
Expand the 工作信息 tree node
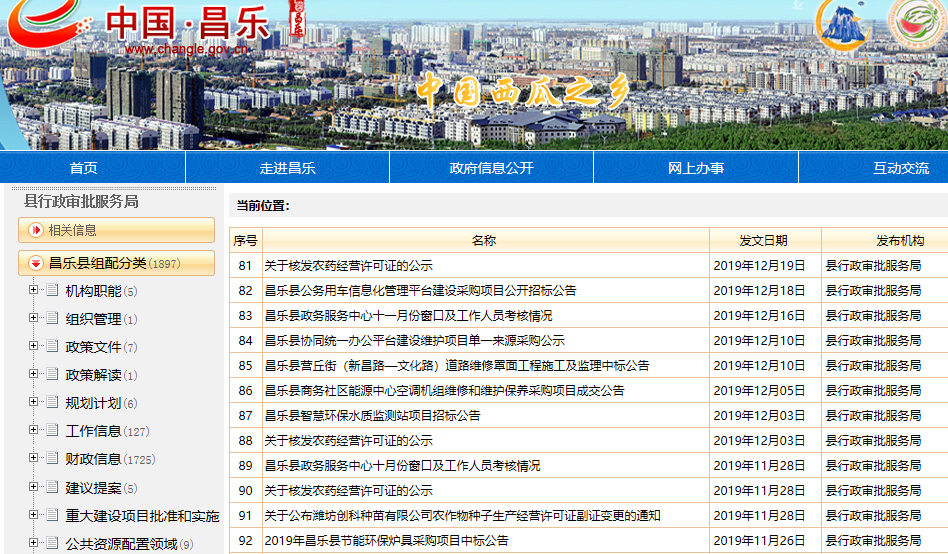[x=34, y=431]
